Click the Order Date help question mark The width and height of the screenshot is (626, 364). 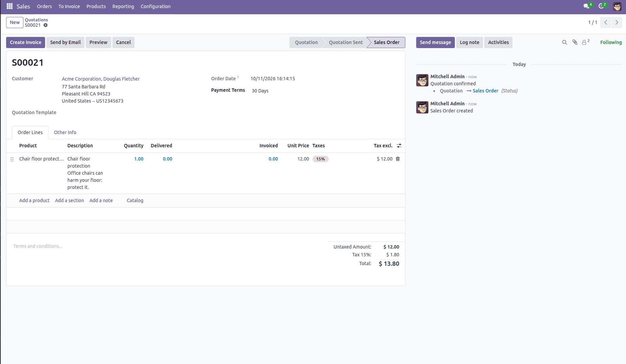(x=238, y=77)
